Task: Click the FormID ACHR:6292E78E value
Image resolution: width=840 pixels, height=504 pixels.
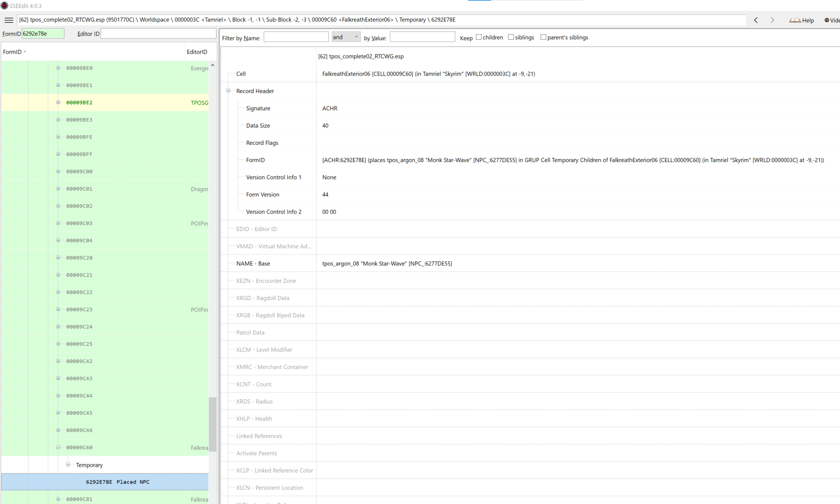Action: tap(573, 160)
